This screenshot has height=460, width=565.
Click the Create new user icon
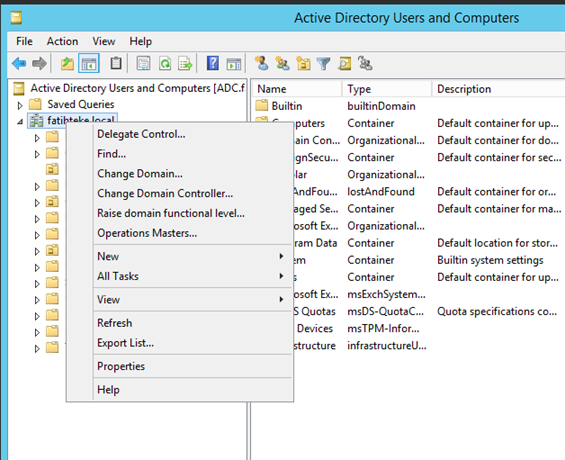coord(262,63)
